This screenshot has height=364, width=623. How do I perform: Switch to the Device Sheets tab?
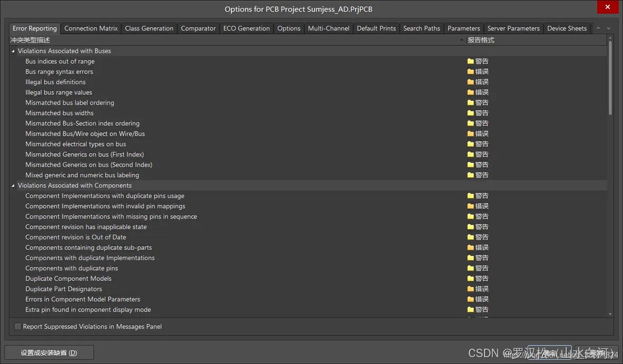(x=567, y=28)
